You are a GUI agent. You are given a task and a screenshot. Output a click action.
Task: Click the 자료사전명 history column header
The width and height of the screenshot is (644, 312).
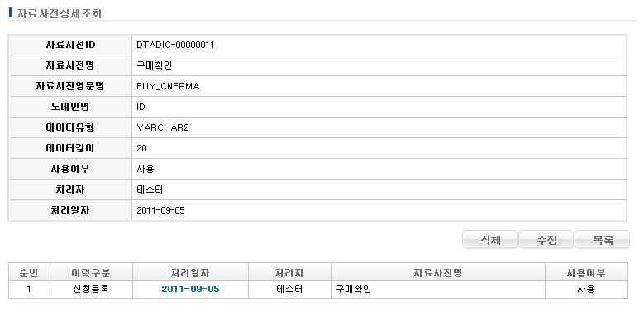click(x=438, y=272)
